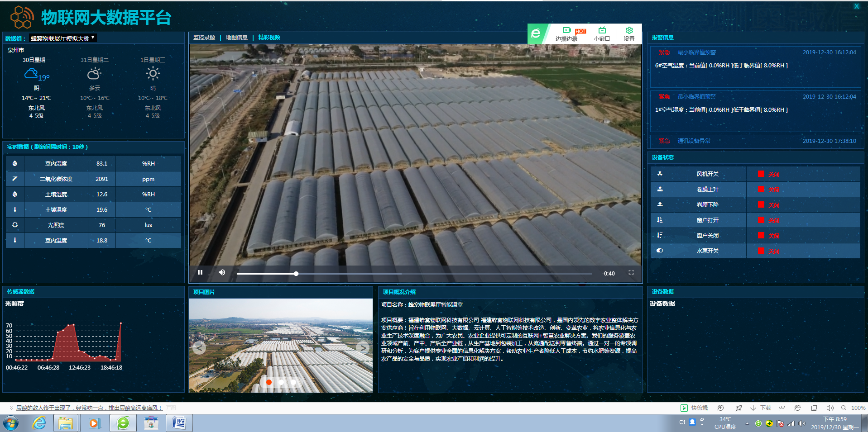
Task: Pause the greenhouse video playback
Action: tap(200, 272)
